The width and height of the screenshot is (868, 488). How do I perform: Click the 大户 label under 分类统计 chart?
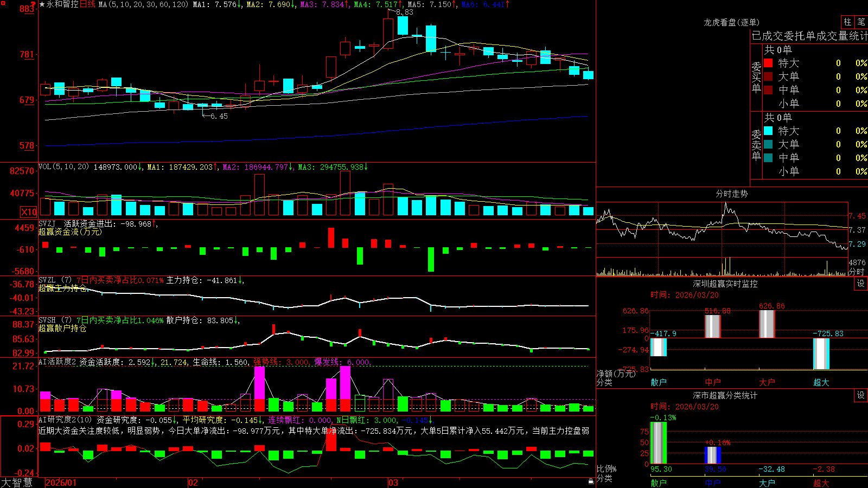point(767,483)
